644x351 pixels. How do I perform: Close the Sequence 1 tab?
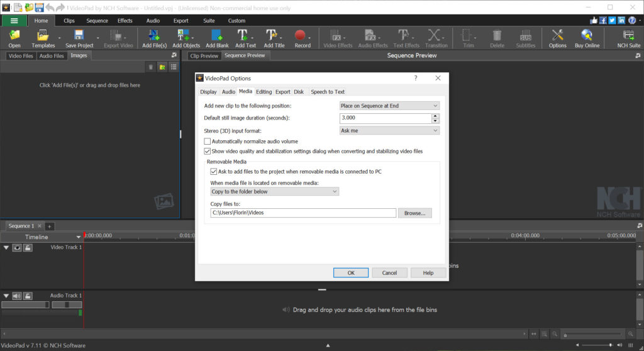pyautogui.click(x=40, y=226)
